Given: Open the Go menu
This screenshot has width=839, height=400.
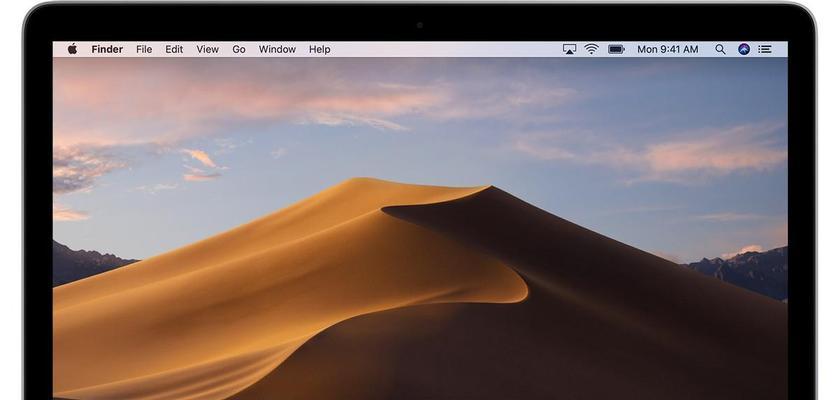Looking at the screenshot, I should coord(239,49).
